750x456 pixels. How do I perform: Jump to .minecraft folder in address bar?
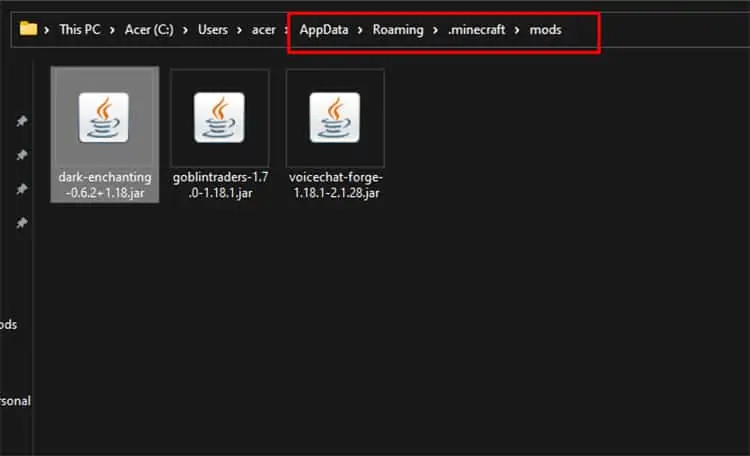(476, 30)
